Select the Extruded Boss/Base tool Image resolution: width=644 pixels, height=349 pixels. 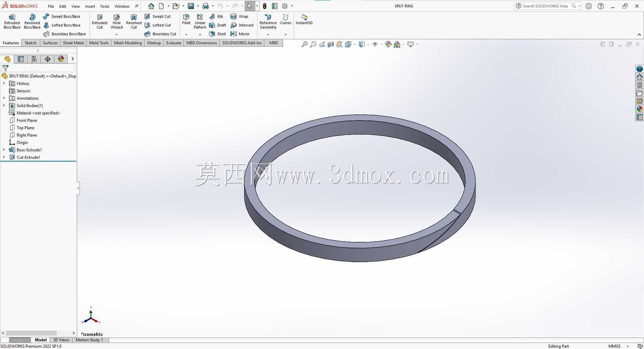point(12,21)
